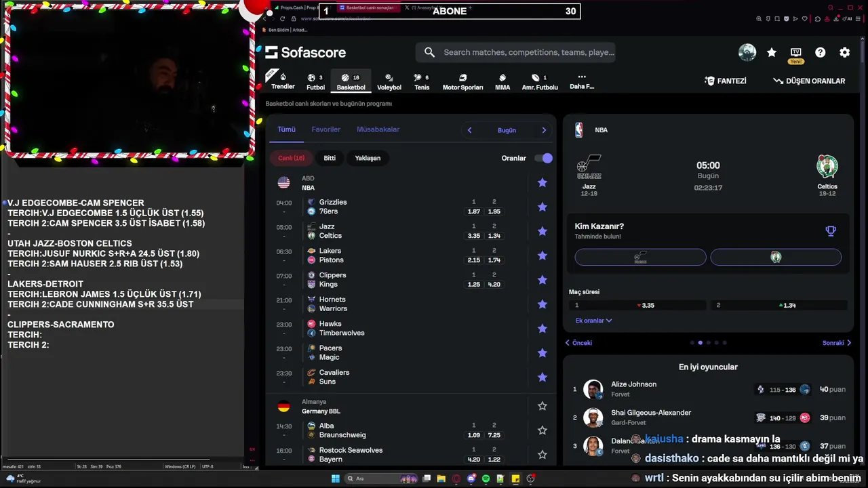Open Discord from taskbar
868x488 pixels.
tap(471, 479)
